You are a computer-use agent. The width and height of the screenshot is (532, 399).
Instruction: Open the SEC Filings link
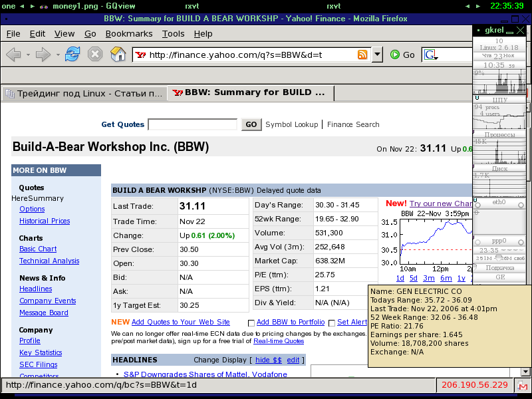click(39, 364)
